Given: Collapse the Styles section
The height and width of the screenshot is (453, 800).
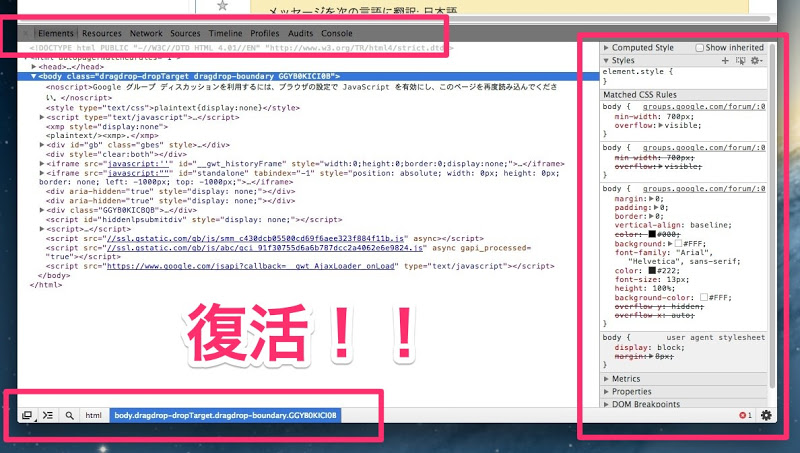Looking at the screenshot, I should pyautogui.click(x=606, y=60).
